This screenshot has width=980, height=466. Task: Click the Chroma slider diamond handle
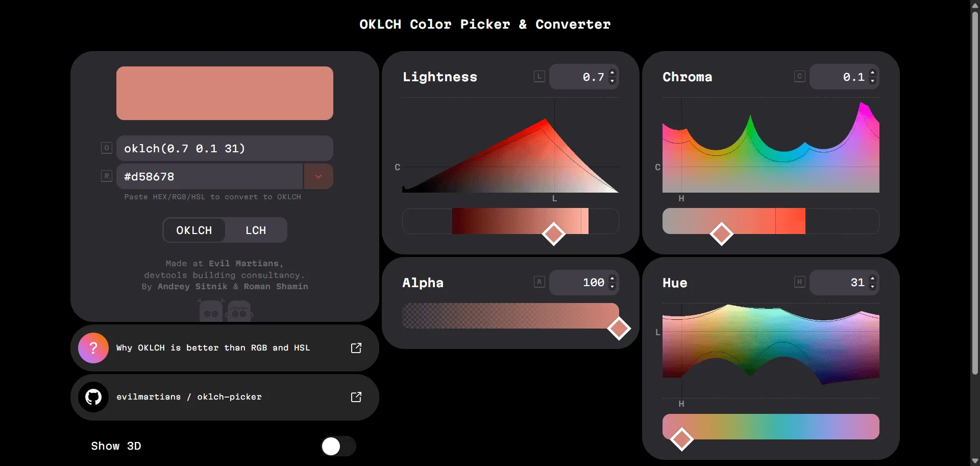(722, 234)
